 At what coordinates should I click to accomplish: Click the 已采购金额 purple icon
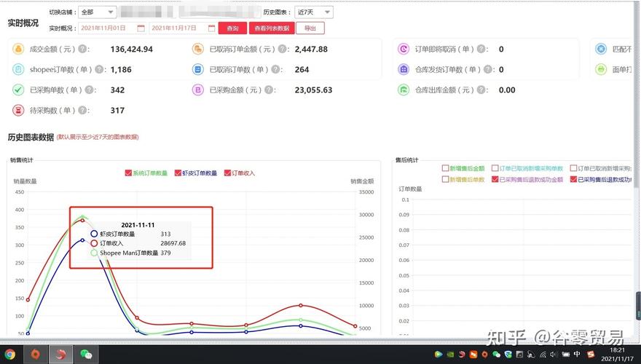(x=198, y=90)
